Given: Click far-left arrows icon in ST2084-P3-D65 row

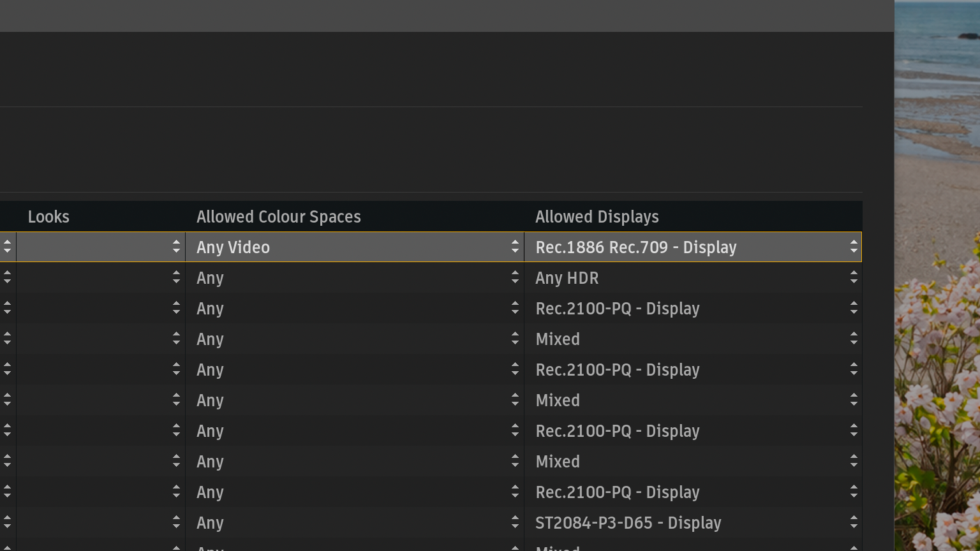Looking at the screenshot, I should (7, 523).
